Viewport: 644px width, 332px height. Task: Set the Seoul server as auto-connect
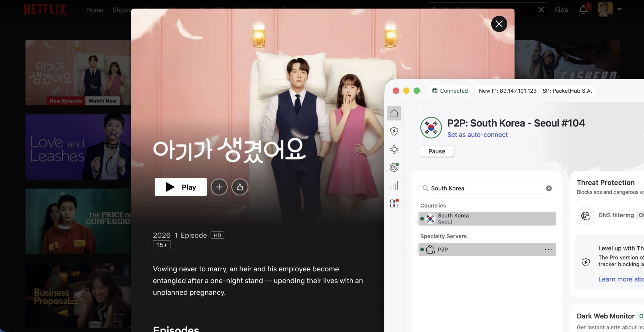tap(477, 135)
